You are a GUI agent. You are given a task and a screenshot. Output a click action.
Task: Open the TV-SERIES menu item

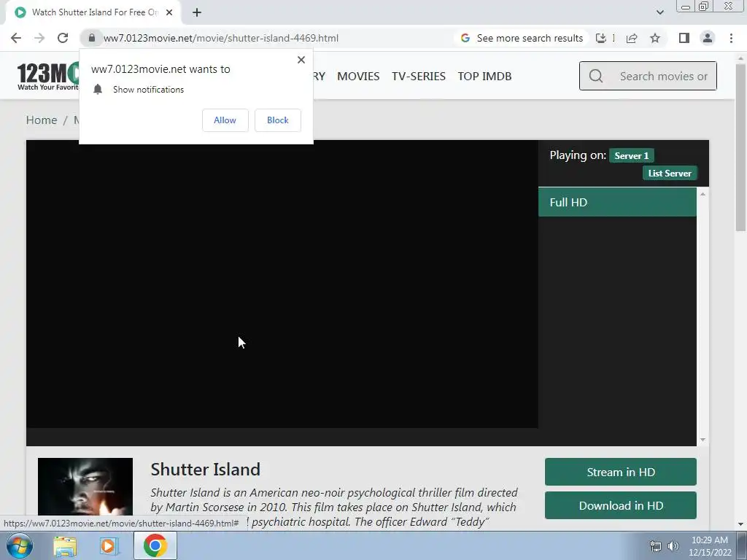[419, 76]
